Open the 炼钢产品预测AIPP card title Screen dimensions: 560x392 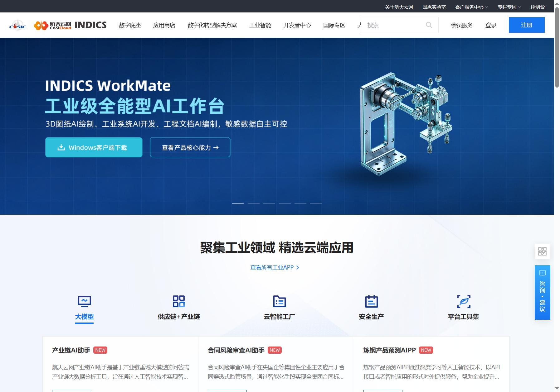tap(390, 350)
